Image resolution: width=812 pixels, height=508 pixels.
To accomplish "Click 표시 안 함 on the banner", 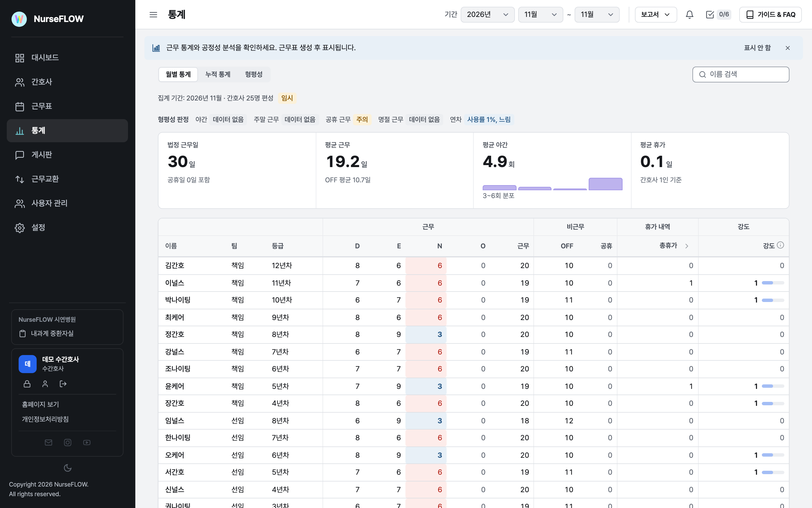I will 757,48.
